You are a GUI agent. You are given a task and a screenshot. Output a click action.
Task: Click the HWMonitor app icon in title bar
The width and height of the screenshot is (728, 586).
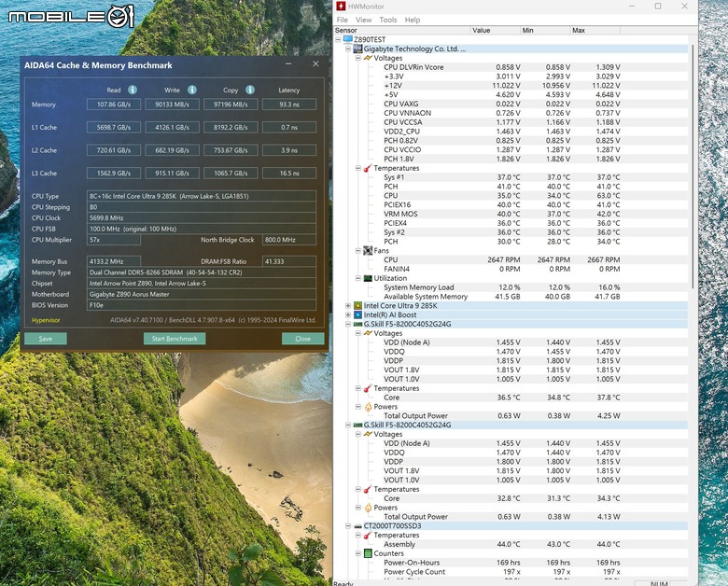(342, 7)
